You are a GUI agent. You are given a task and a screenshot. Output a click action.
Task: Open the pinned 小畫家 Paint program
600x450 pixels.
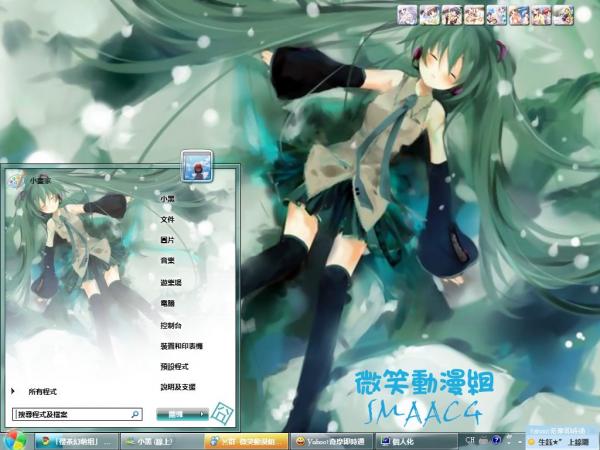click(x=29, y=180)
